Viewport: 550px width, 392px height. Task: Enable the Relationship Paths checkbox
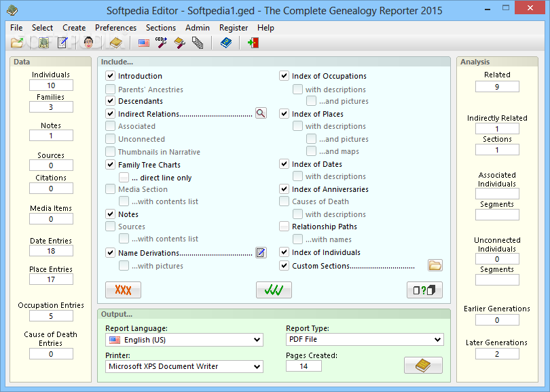pos(284,227)
